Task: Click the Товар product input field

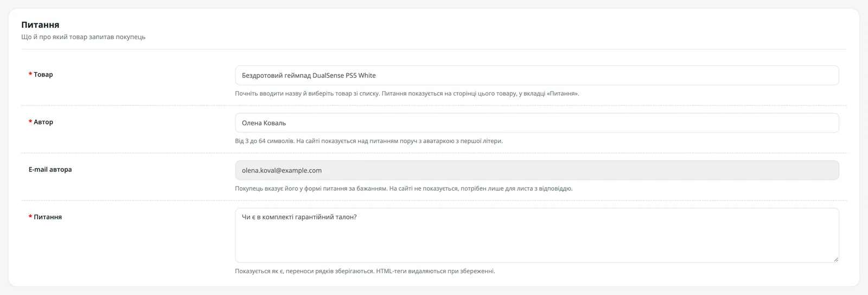Action: point(537,76)
